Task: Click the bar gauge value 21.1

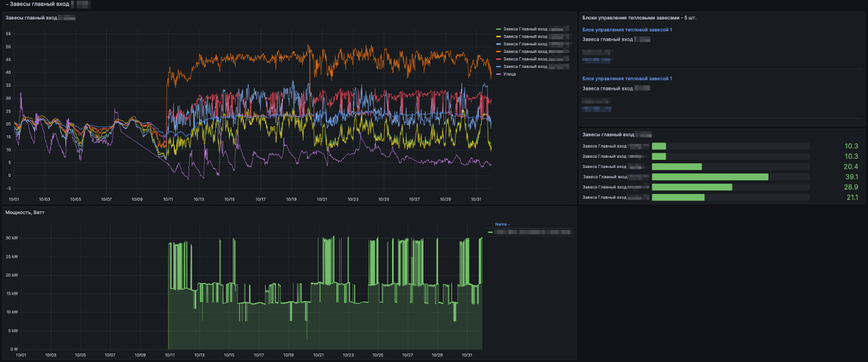Action: pos(852,198)
